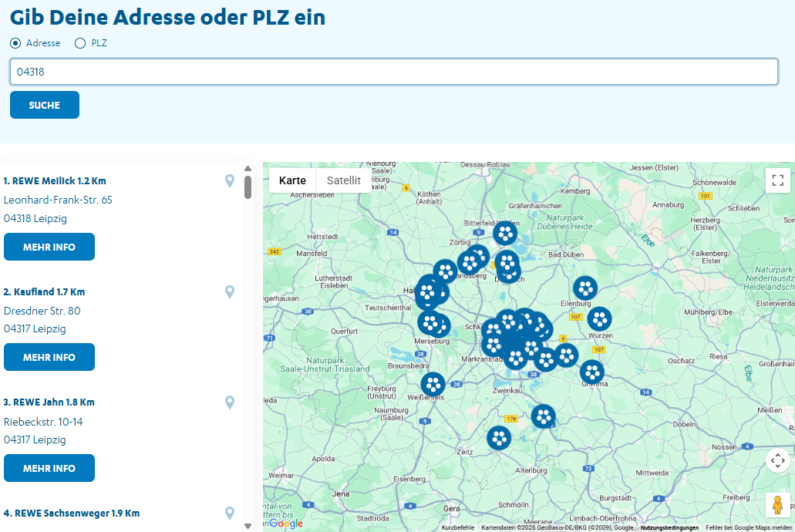Open the Kurzbefehle map shortcuts

coord(458,527)
